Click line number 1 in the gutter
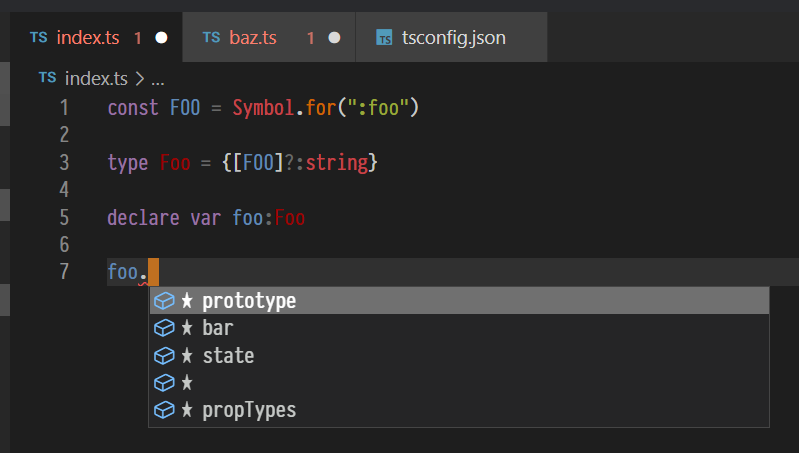The image size is (799, 453). coord(64,108)
